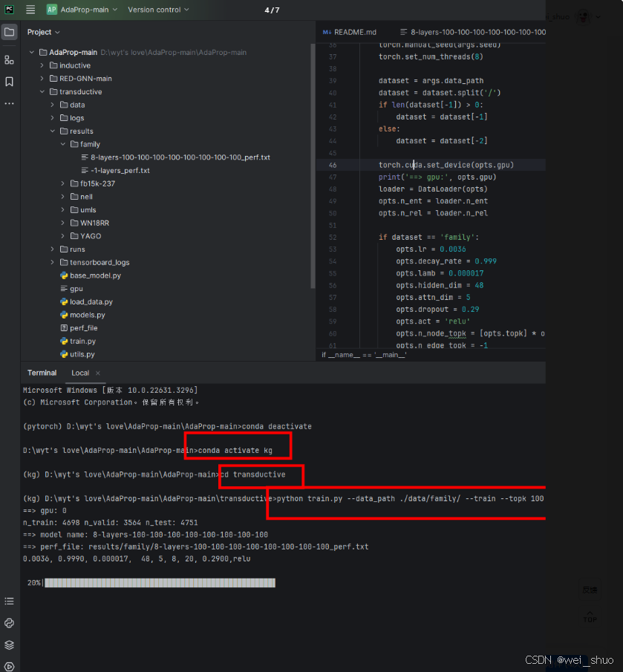Click the PyCharm logo icon

point(9,10)
